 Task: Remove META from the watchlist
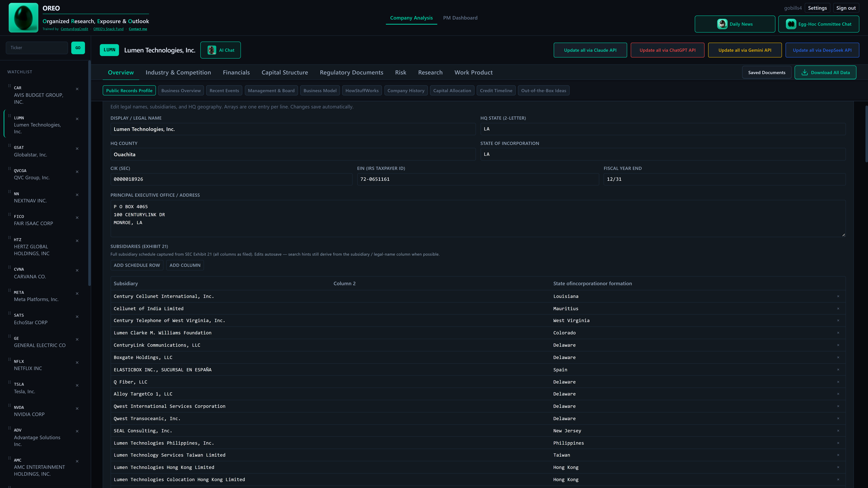[x=77, y=294]
